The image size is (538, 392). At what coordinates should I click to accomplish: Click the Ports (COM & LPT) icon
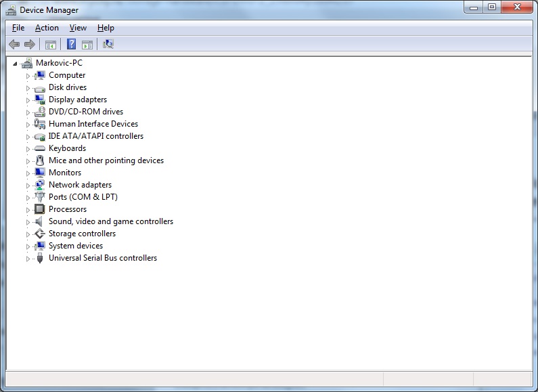(40, 197)
